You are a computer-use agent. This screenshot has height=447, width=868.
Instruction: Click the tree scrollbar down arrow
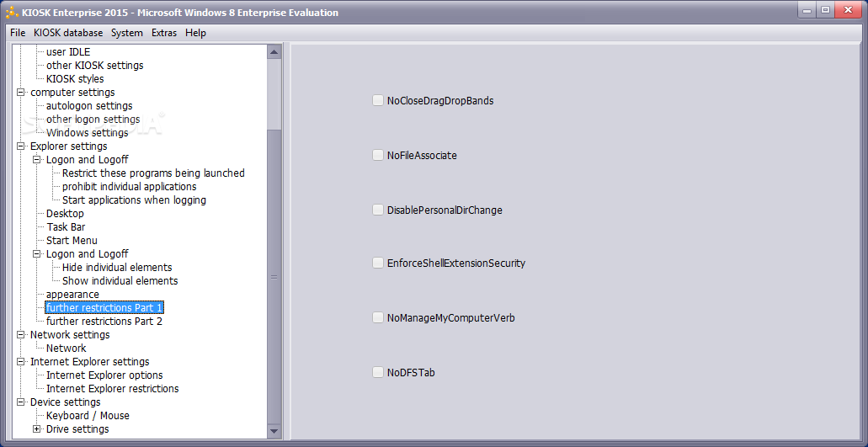[274, 430]
